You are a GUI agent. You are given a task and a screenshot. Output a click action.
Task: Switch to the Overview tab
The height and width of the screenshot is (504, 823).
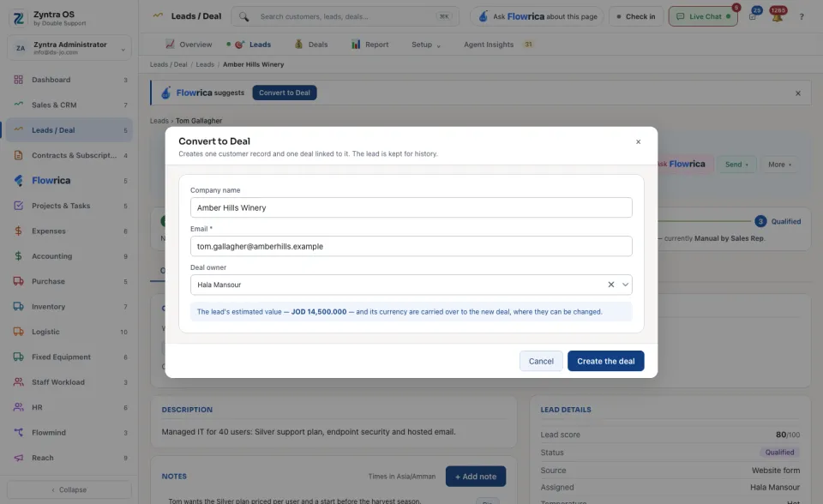pyautogui.click(x=189, y=45)
